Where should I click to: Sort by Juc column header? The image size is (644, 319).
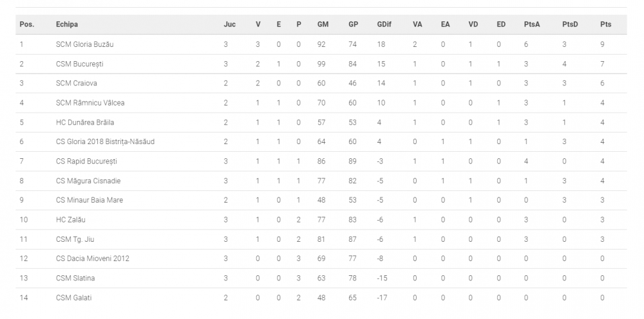click(230, 24)
